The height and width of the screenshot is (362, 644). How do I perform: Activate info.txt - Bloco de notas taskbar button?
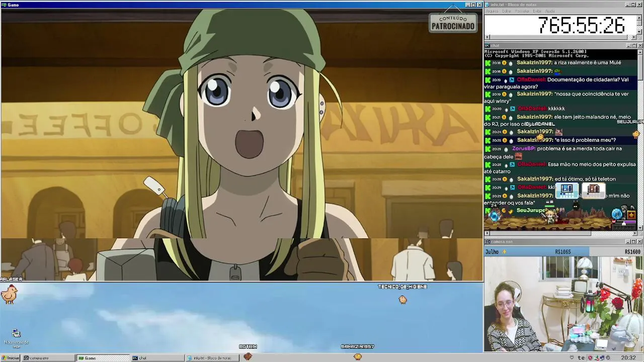(x=212, y=358)
